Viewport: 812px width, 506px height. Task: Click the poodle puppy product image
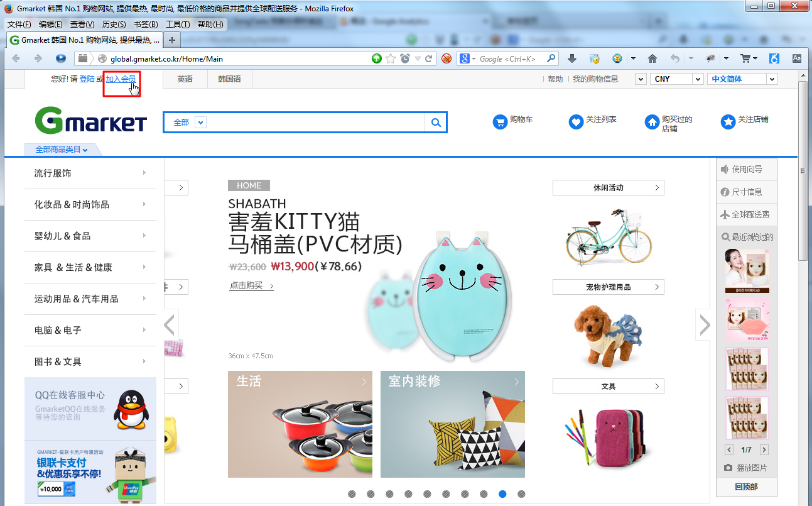pyautogui.click(x=608, y=336)
